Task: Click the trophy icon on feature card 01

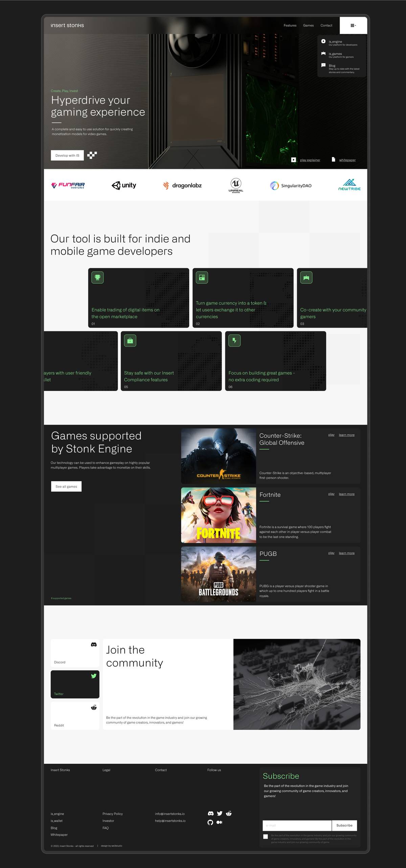Action: [97, 278]
